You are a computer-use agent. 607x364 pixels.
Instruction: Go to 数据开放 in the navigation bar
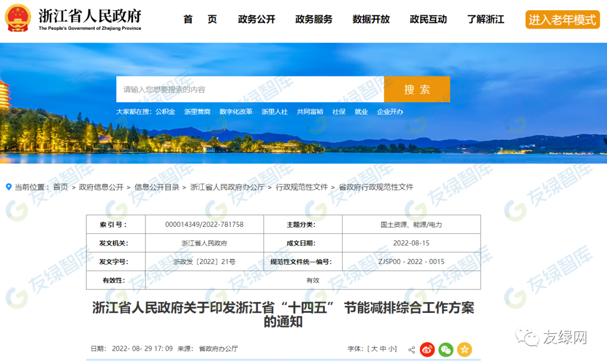371,19
